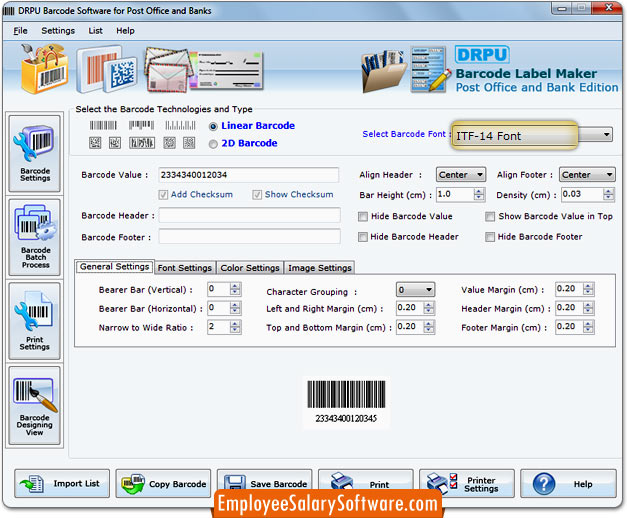The height and width of the screenshot is (518, 627).
Task: Click the notepad with pencil banner icon
Action: (x=431, y=69)
